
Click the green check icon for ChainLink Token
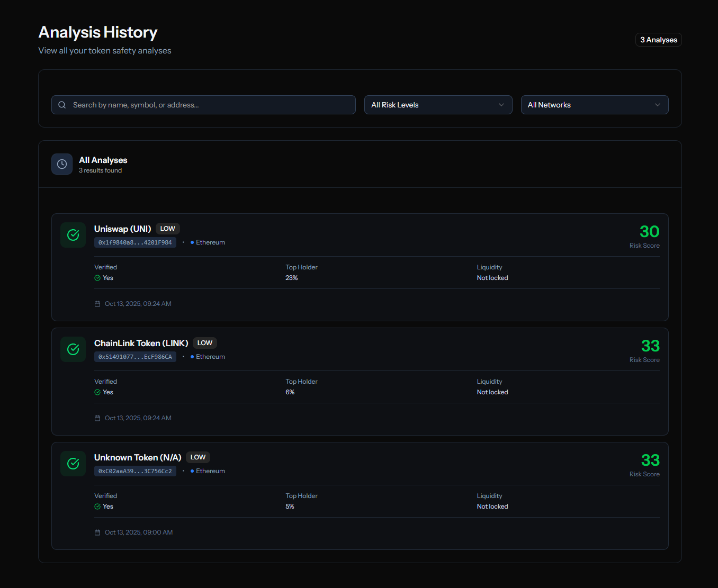(73, 349)
